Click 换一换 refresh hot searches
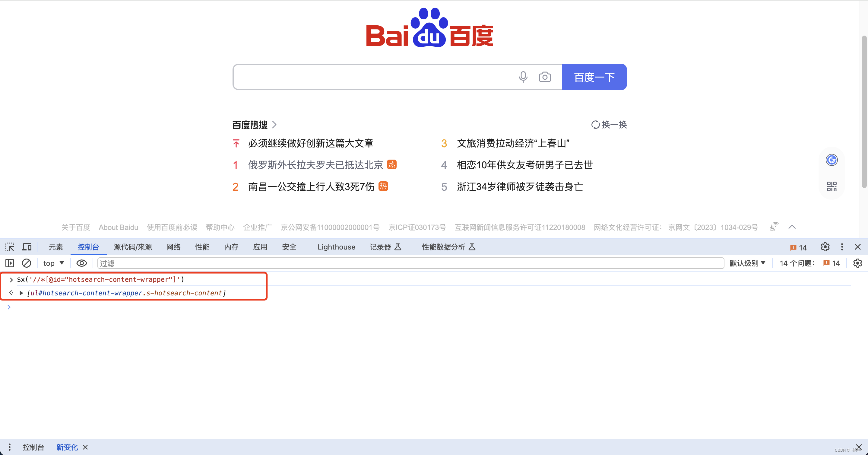The height and width of the screenshot is (455, 868). pyautogui.click(x=609, y=125)
